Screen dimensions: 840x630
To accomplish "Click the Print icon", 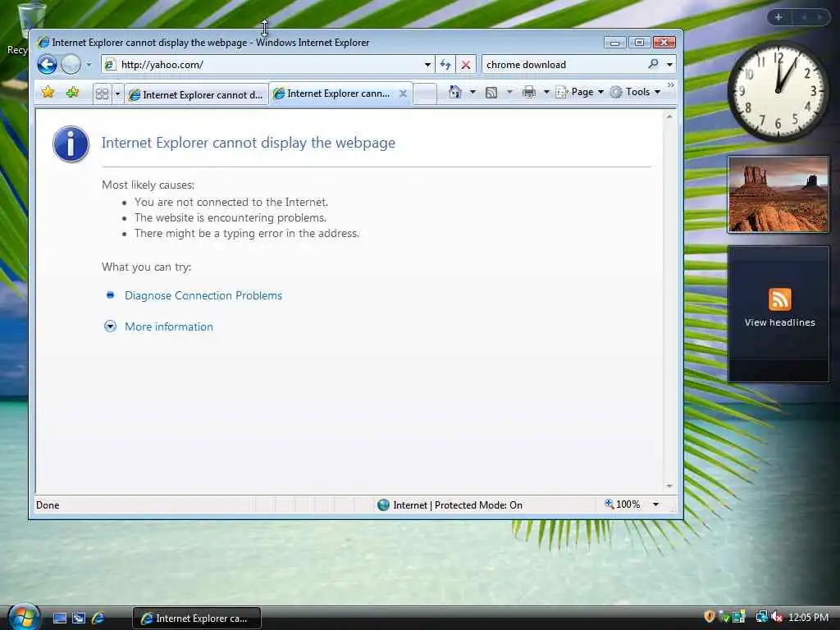I will click(x=529, y=92).
